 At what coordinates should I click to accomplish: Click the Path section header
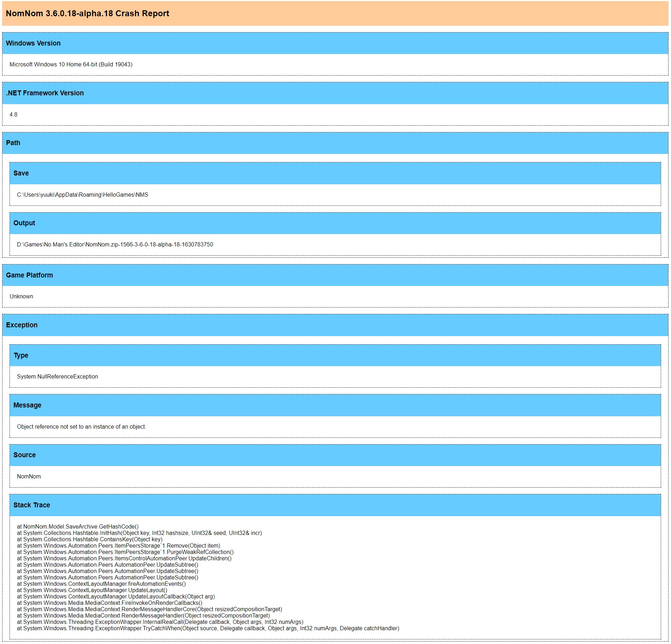(x=13, y=143)
